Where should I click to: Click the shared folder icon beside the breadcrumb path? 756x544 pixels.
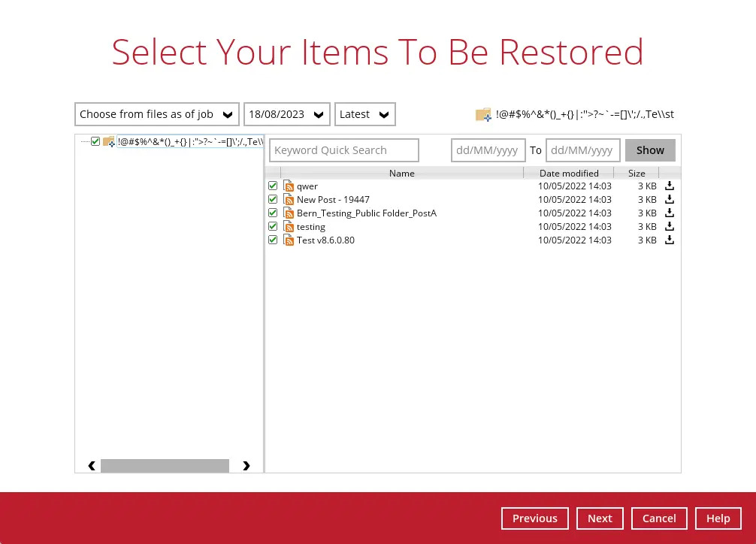pos(483,114)
